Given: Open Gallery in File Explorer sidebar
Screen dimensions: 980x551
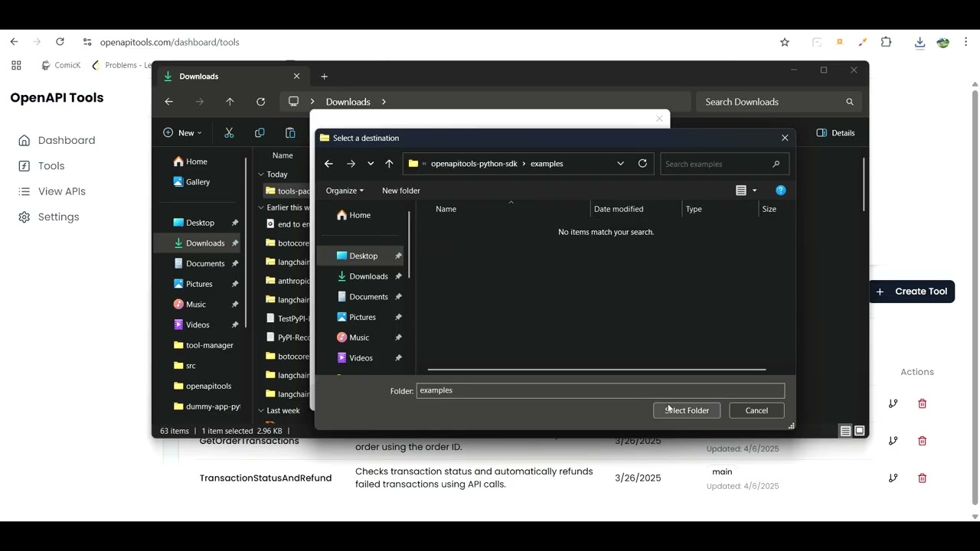Looking at the screenshot, I should pyautogui.click(x=191, y=182).
